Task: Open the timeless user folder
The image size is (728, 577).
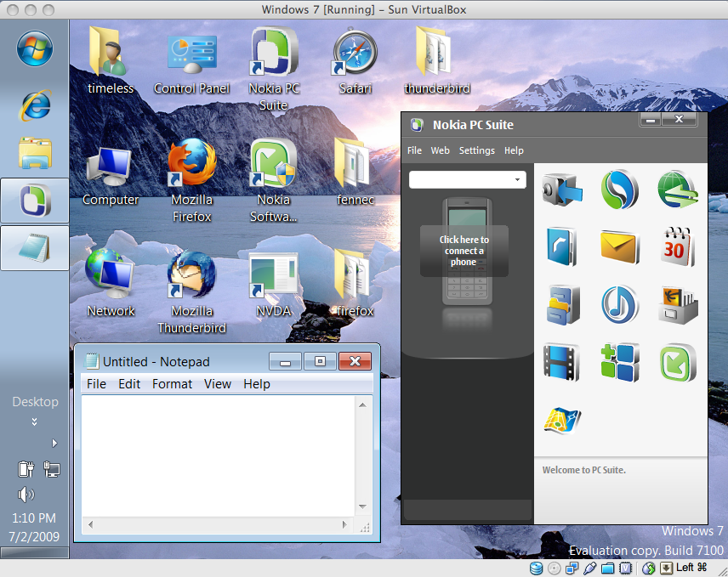Action: coord(111,60)
